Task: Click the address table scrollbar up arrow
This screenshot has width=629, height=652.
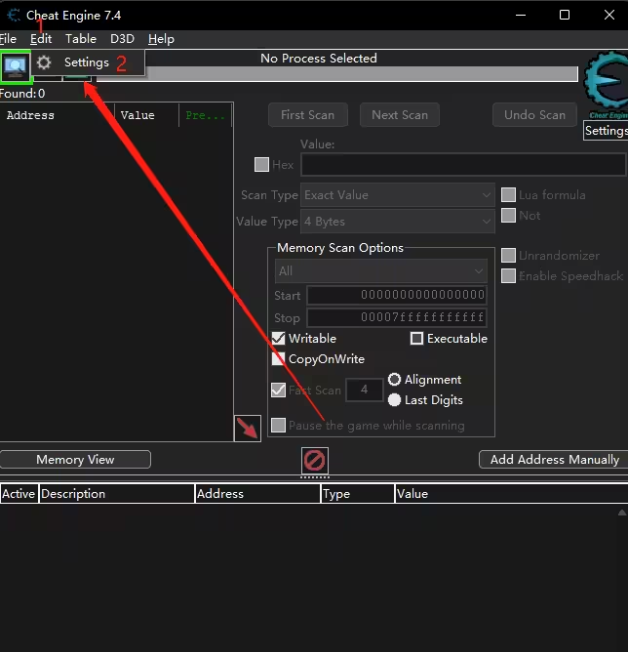Action: pyautogui.click(x=622, y=513)
